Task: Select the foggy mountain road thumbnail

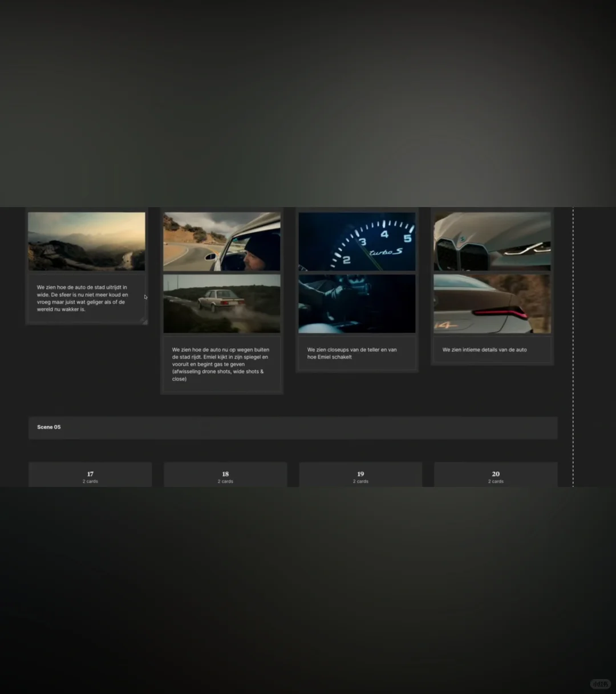Action: coord(87,241)
